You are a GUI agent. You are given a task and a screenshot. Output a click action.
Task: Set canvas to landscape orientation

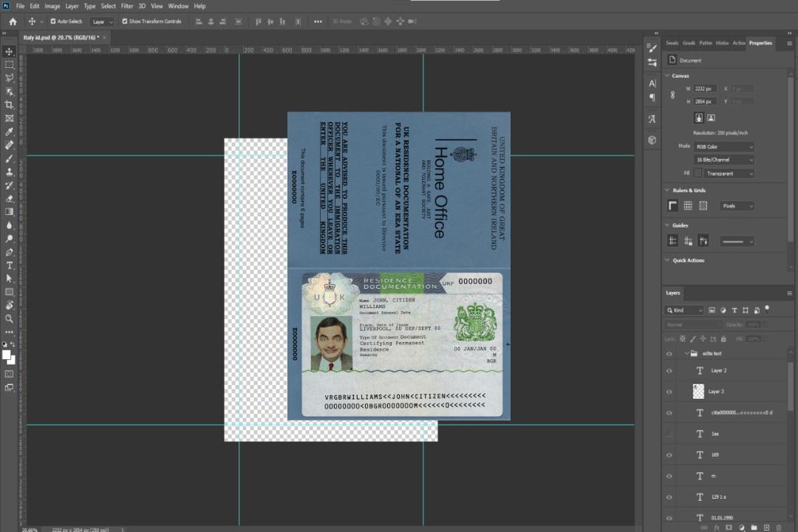[711, 118]
